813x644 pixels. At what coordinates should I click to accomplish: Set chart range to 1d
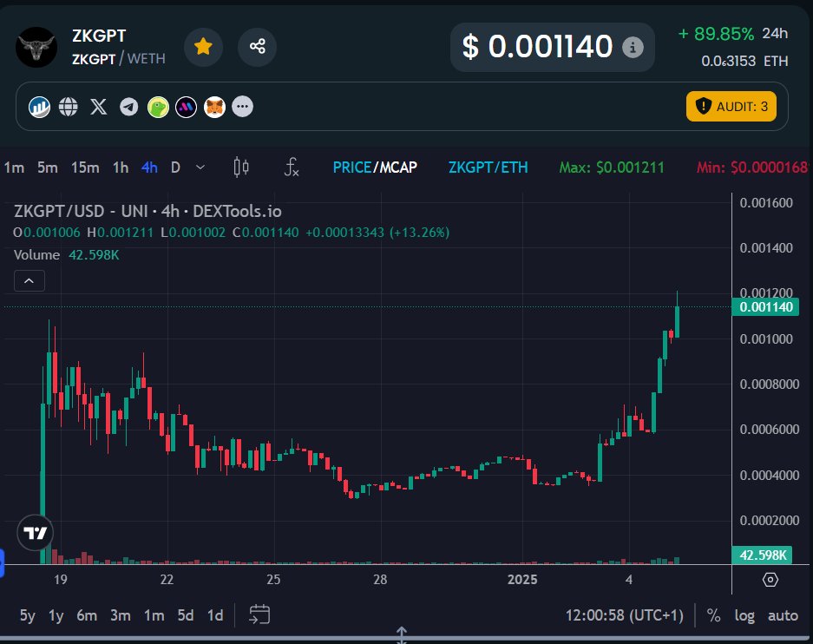tap(215, 615)
